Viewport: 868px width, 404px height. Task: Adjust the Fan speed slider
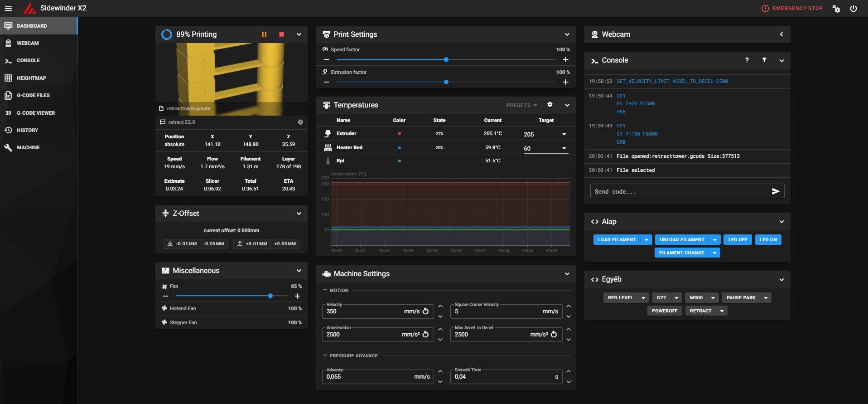270,296
